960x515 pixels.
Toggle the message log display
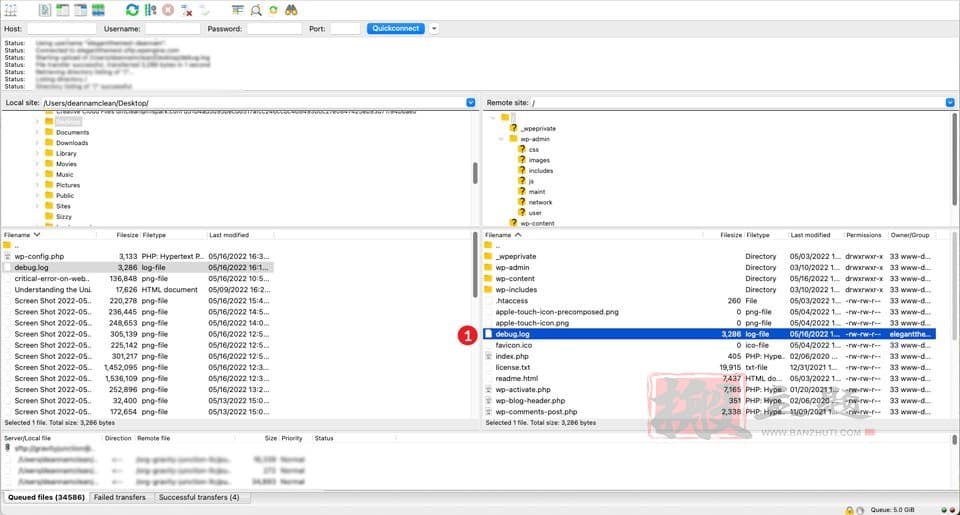45,10
